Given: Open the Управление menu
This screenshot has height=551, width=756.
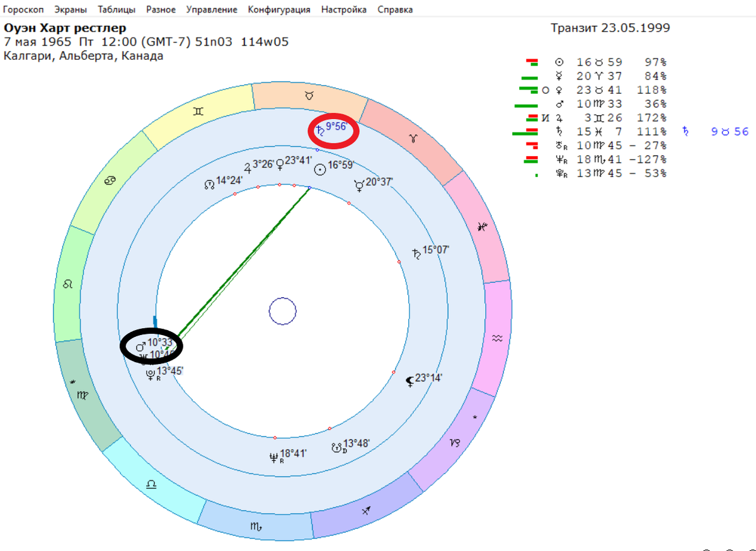Looking at the screenshot, I should (212, 9).
